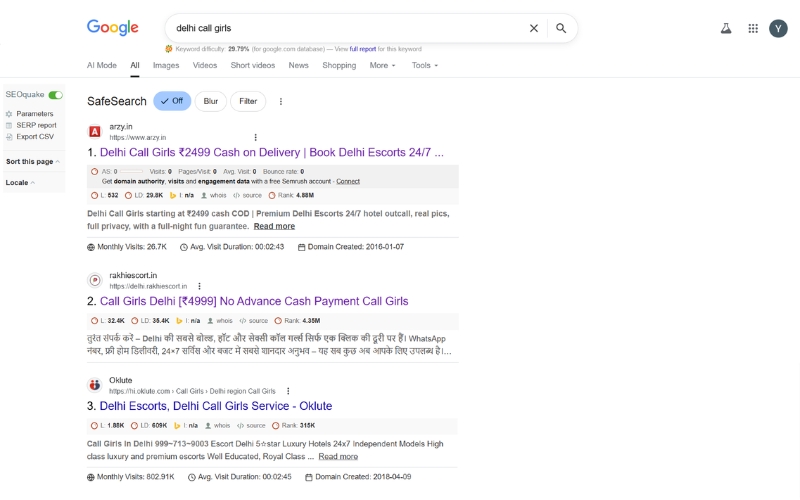Open the Search Labs flask icon
Image resolution: width=800 pixels, height=500 pixels.
tap(726, 29)
